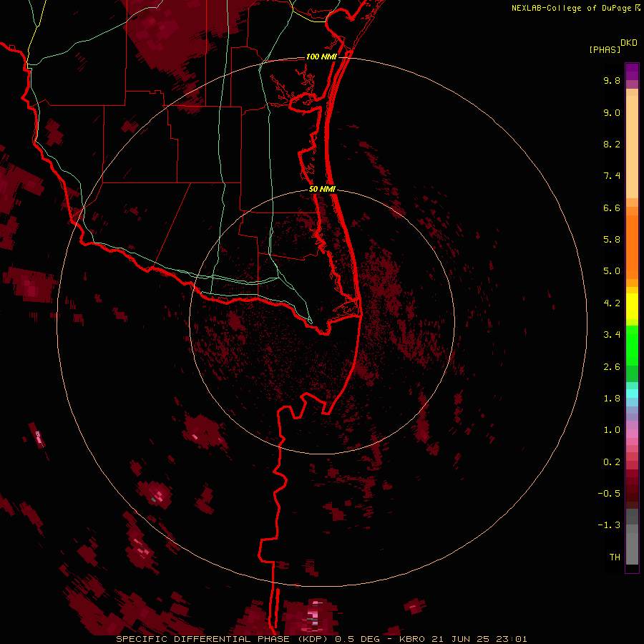Click the yellow segment of the color bar
Screen dimensions: 644x644
pos(632,306)
